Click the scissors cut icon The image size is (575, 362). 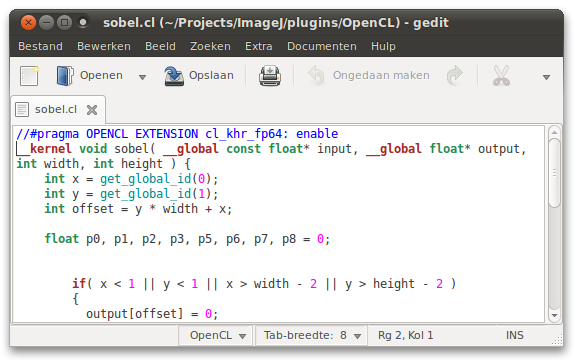pyautogui.click(x=501, y=76)
